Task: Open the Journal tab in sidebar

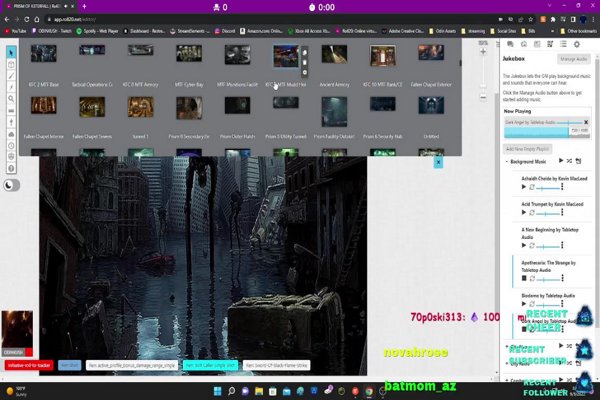Action: pyautogui.click(x=537, y=44)
